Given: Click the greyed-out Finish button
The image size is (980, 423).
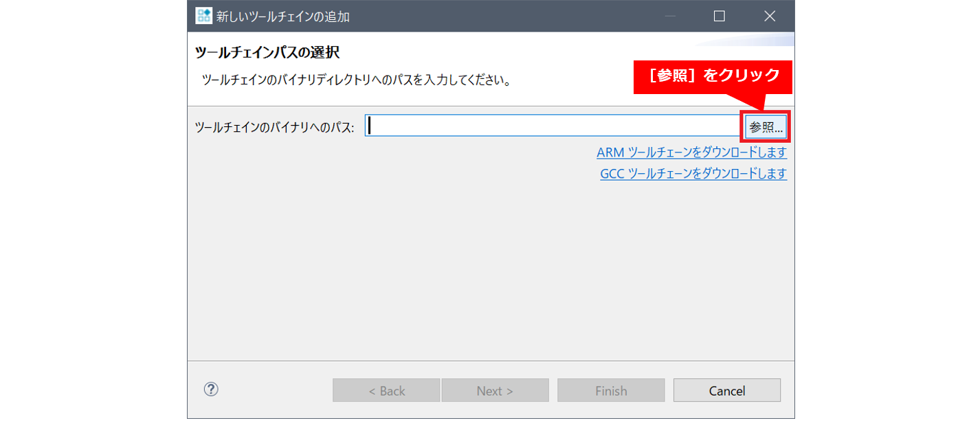Looking at the screenshot, I should tap(611, 390).
